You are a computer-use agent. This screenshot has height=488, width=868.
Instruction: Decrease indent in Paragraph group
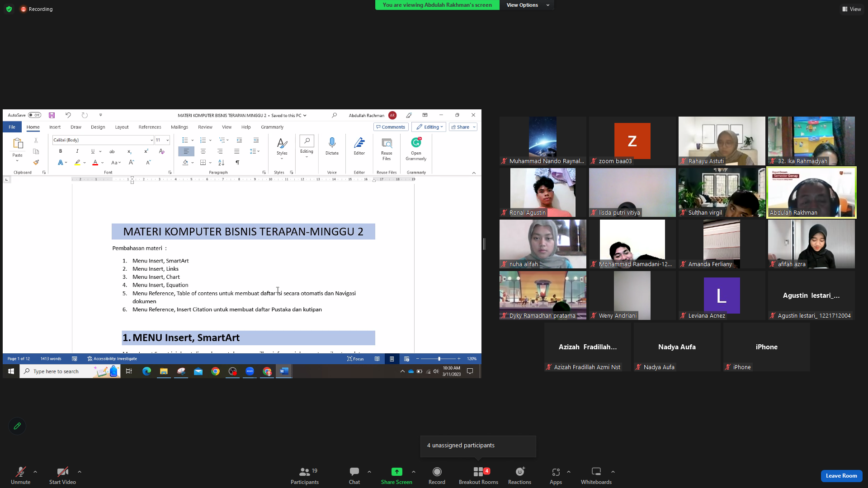coord(239,140)
